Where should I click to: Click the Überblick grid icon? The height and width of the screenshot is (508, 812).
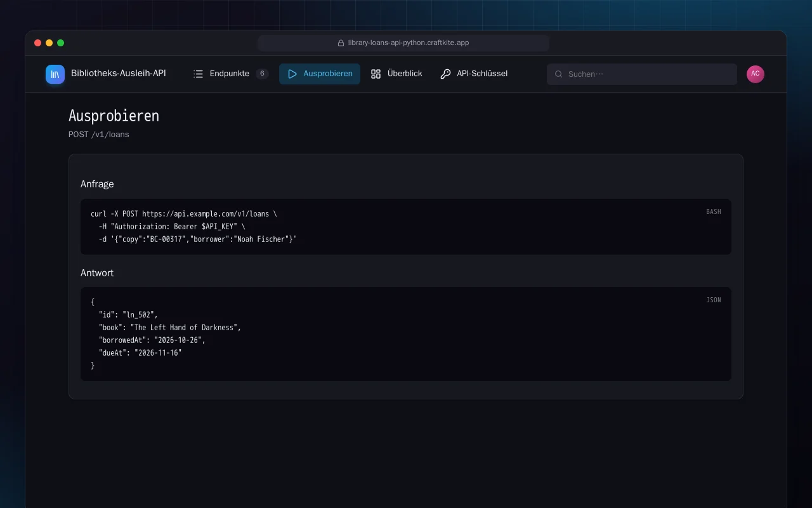click(376, 74)
